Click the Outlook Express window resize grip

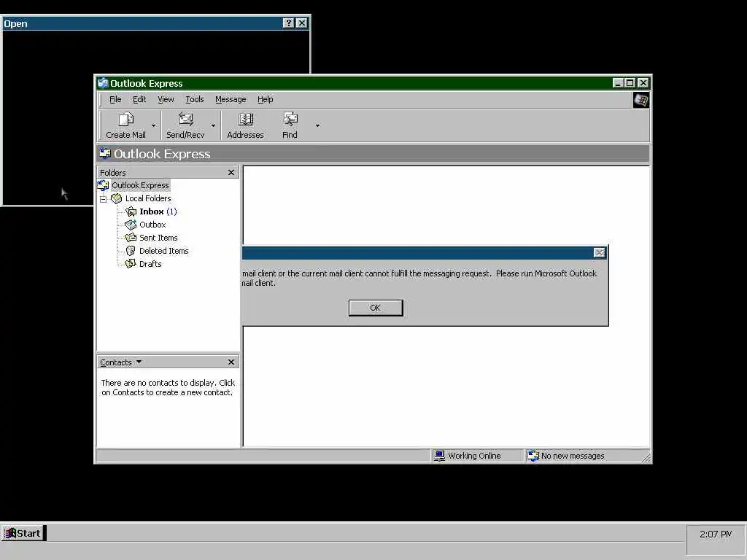(646, 458)
